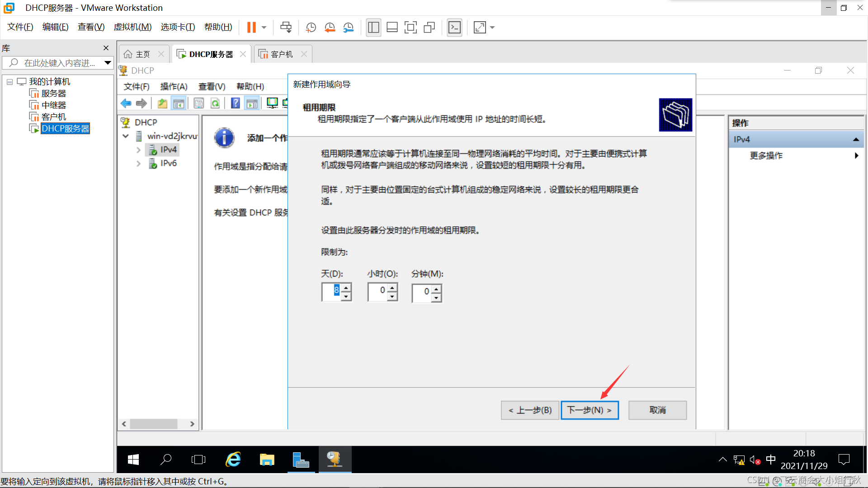868x488 pixels.
Task: Click the DHCP tree horizontal scrollbar
Action: click(154, 424)
